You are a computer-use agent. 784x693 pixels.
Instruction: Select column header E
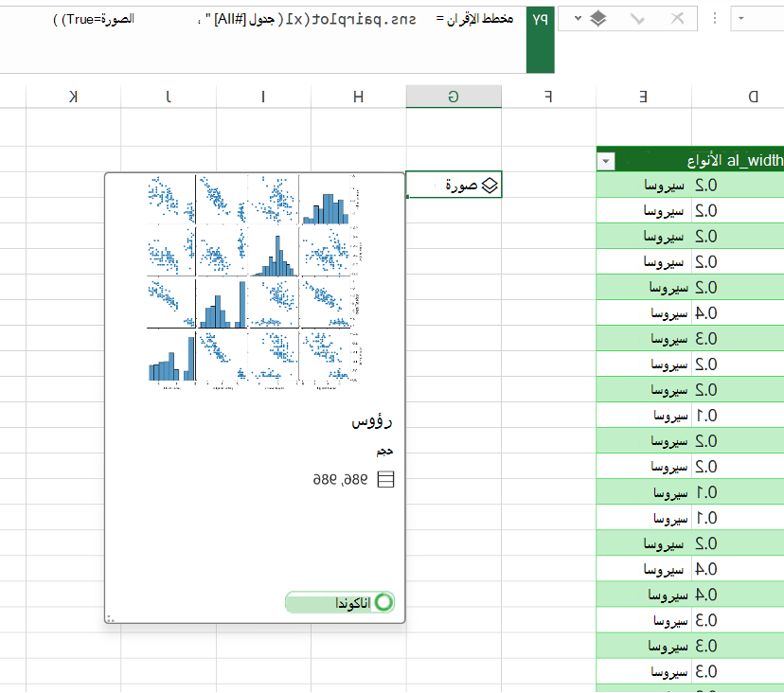(x=644, y=97)
